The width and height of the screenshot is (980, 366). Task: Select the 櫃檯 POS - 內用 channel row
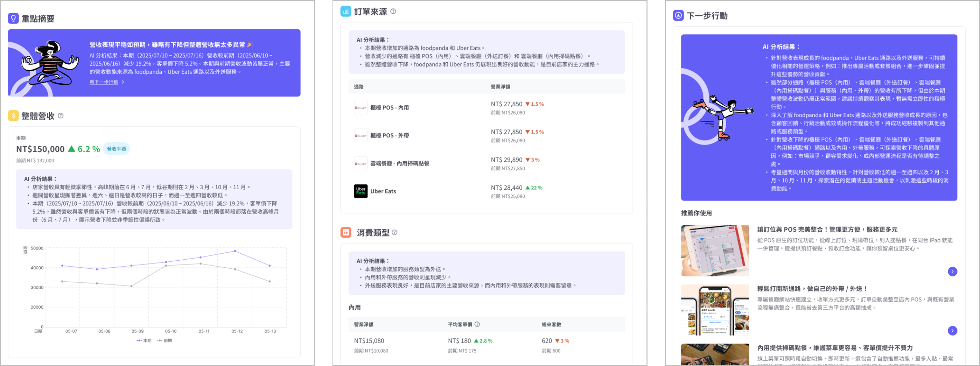click(x=389, y=108)
